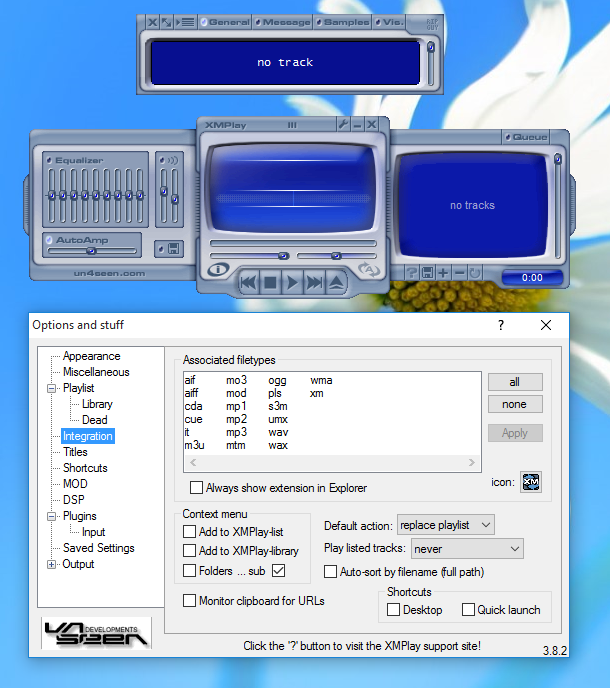Enable 'Monitor clipboard for URLs'

pyautogui.click(x=189, y=600)
